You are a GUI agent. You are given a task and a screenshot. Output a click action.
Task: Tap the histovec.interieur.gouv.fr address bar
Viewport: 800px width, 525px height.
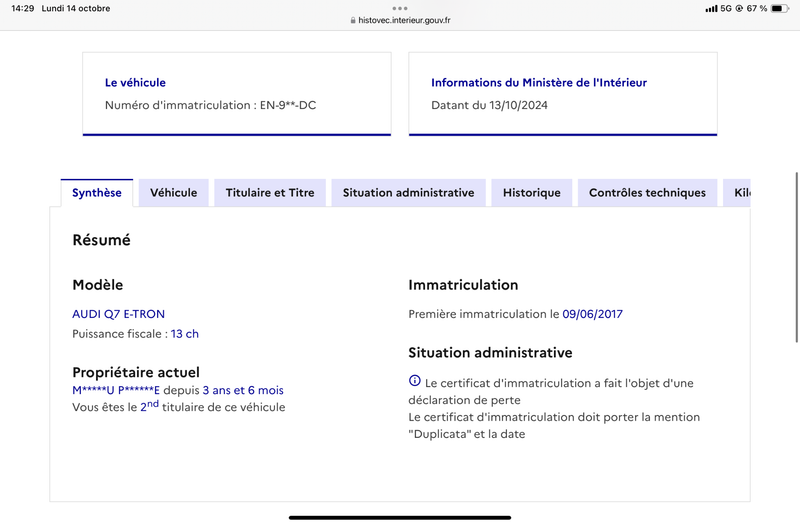coord(400,20)
